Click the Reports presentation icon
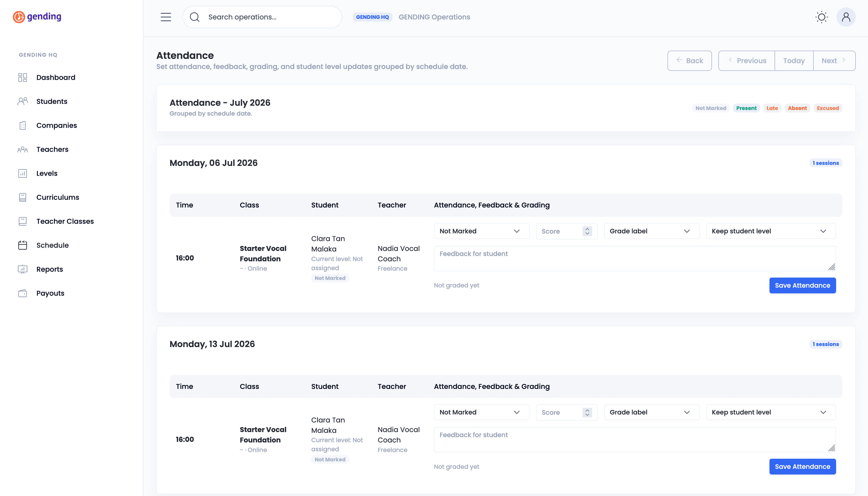Viewport: 868px width, 496px height. point(22,269)
